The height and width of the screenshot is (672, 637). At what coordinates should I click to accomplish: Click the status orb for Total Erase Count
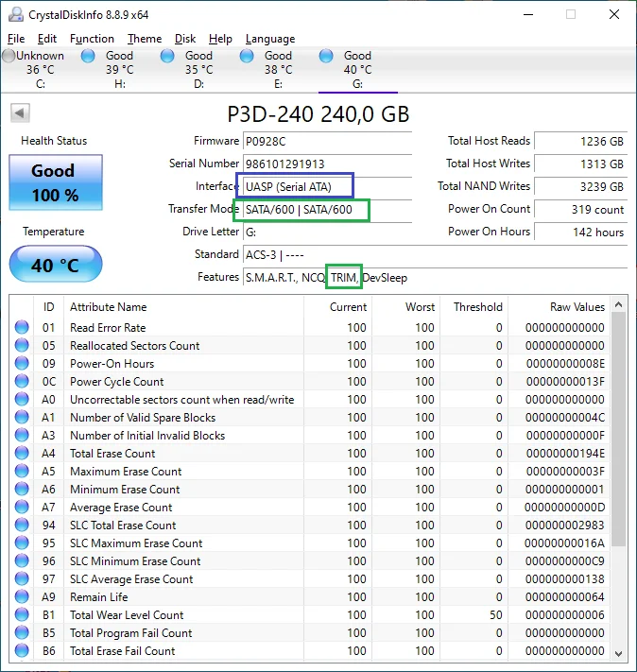22,453
